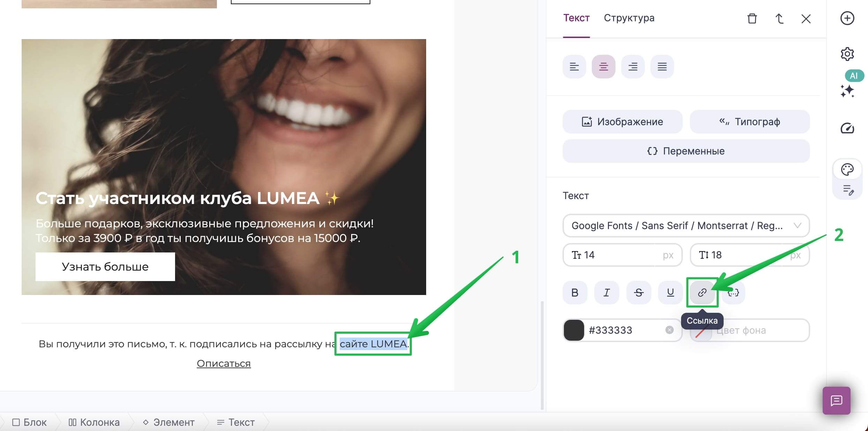This screenshot has width=868, height=431.
Task: Click the braces variable icon beside link
Action: pyautogui.click(x=733, y=292)
